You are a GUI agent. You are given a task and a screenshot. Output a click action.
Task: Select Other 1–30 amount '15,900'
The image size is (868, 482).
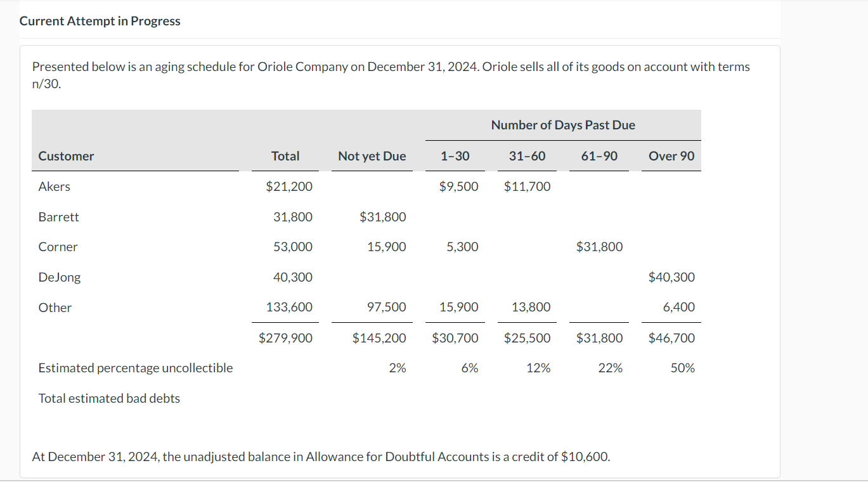pyautogui.click(x=459, y=308)
